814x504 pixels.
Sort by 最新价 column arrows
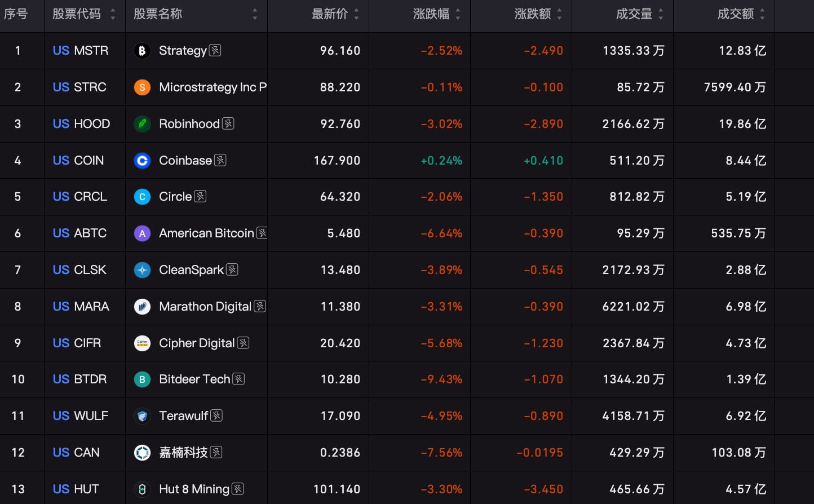(x=356, y=14)
